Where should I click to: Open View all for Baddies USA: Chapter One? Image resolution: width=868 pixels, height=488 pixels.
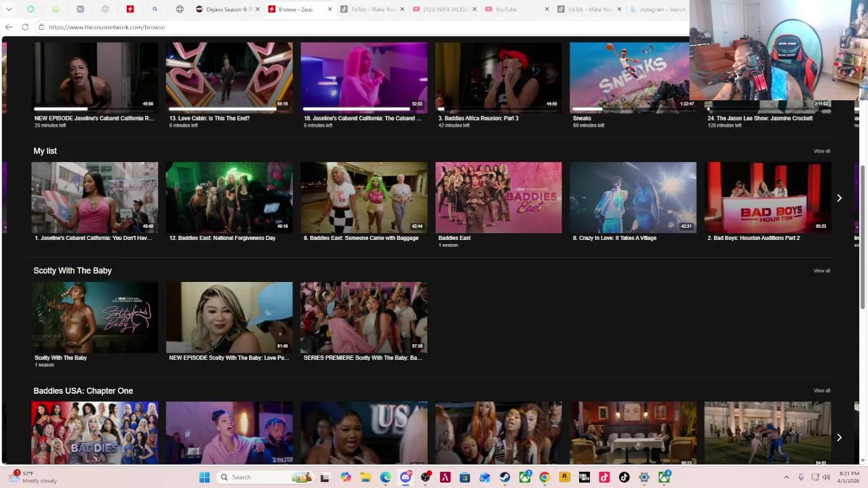(821, 390)
